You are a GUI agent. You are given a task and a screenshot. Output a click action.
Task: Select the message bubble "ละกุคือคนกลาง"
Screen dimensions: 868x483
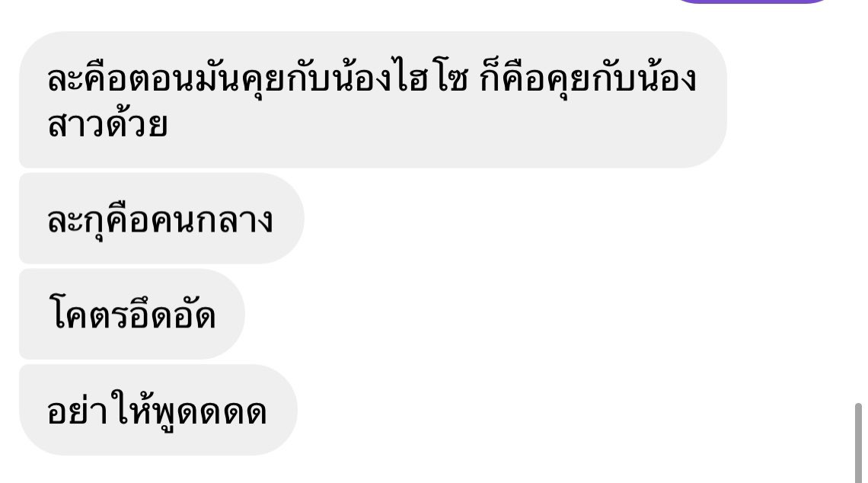pos(161,218)
